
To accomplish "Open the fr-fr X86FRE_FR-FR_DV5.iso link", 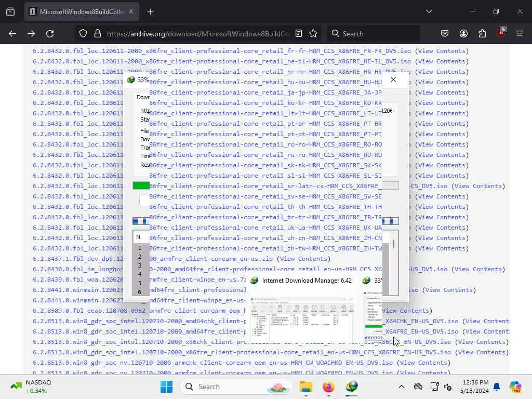I will click(x=221, y=51).
